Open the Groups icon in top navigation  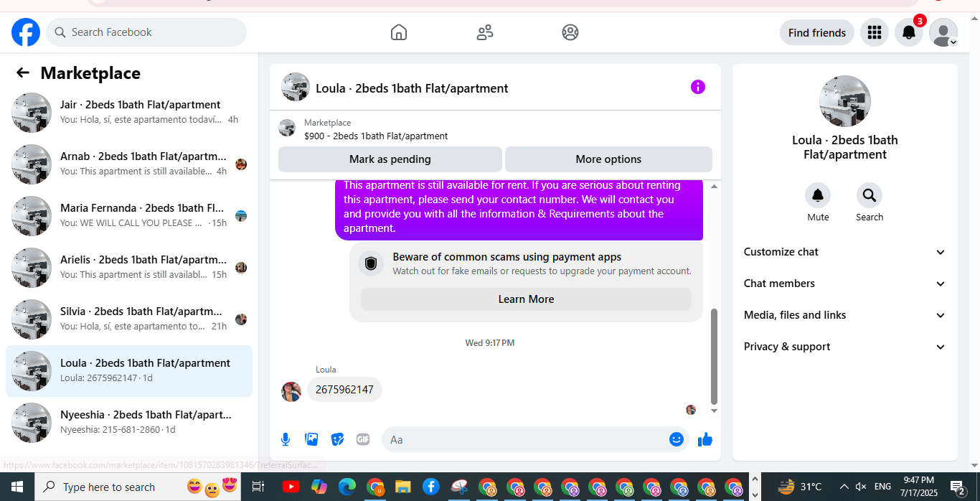570,32
